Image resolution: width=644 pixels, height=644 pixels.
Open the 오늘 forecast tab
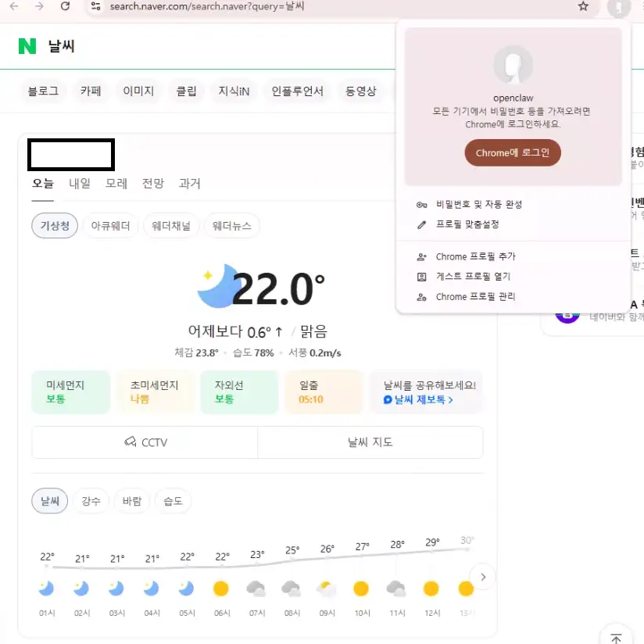[x=43, y=183]
